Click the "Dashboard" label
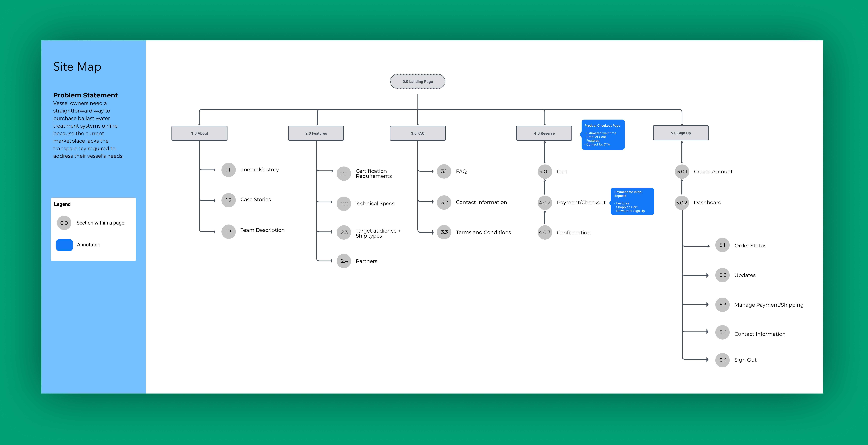The image size is (868, 445). click(x=707, y=203)
